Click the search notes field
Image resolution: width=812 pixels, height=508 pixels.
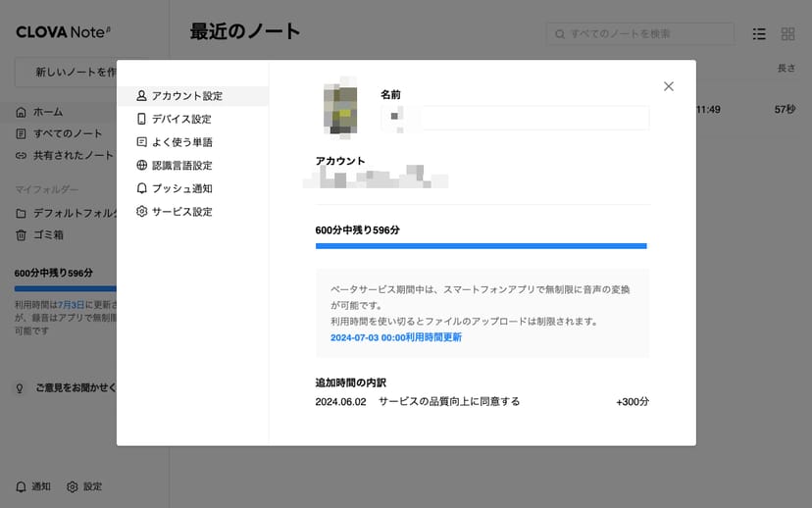(x=639, y=34)
